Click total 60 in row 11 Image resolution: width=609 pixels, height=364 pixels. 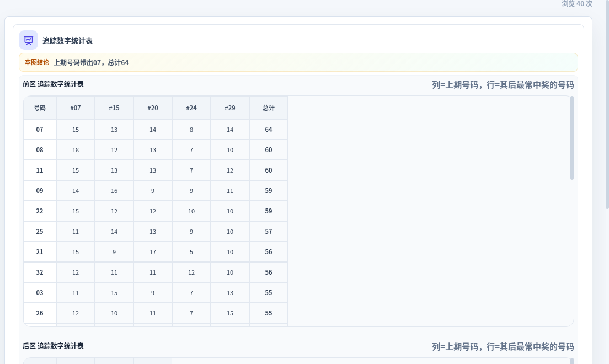point(269,170)
